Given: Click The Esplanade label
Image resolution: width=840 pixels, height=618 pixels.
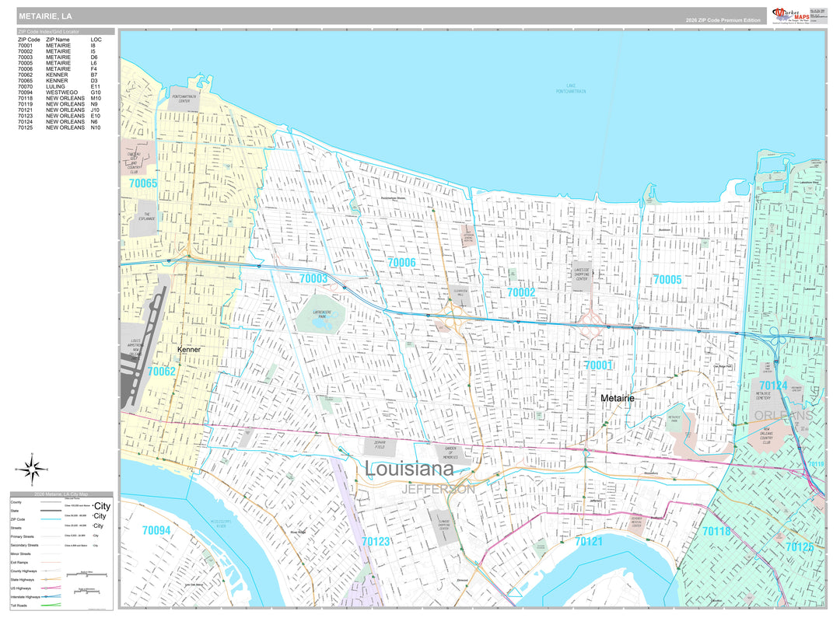Looking at the screenshot, I should (146, 217).
